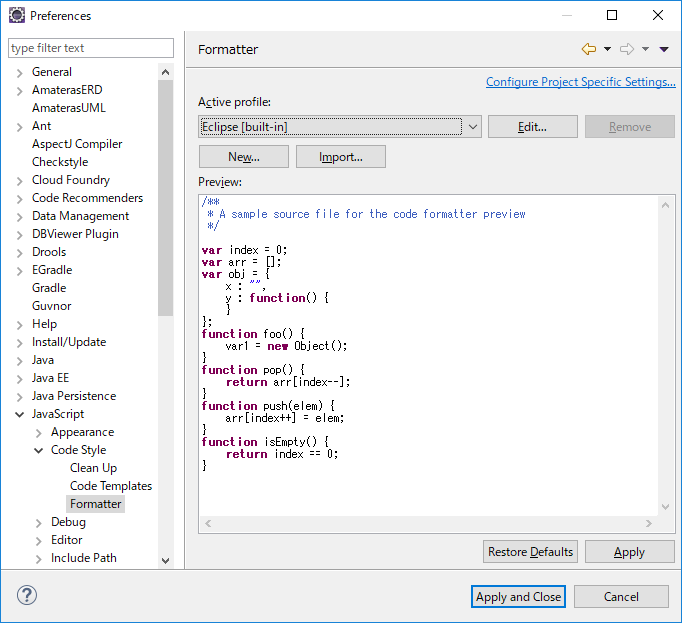
Task: Click the Edit... profile button
Action: [532, 127]
